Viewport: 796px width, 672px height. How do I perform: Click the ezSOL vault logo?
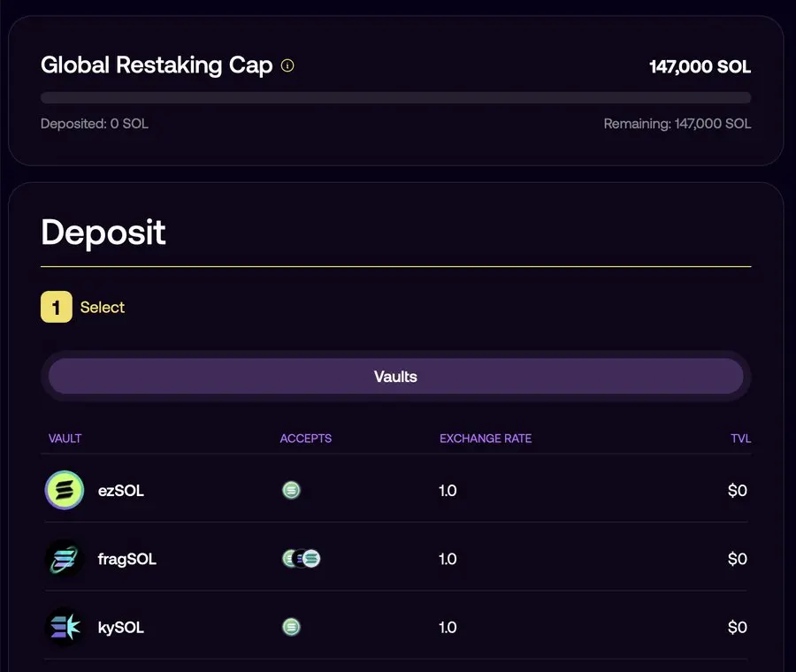pos(65,491)
